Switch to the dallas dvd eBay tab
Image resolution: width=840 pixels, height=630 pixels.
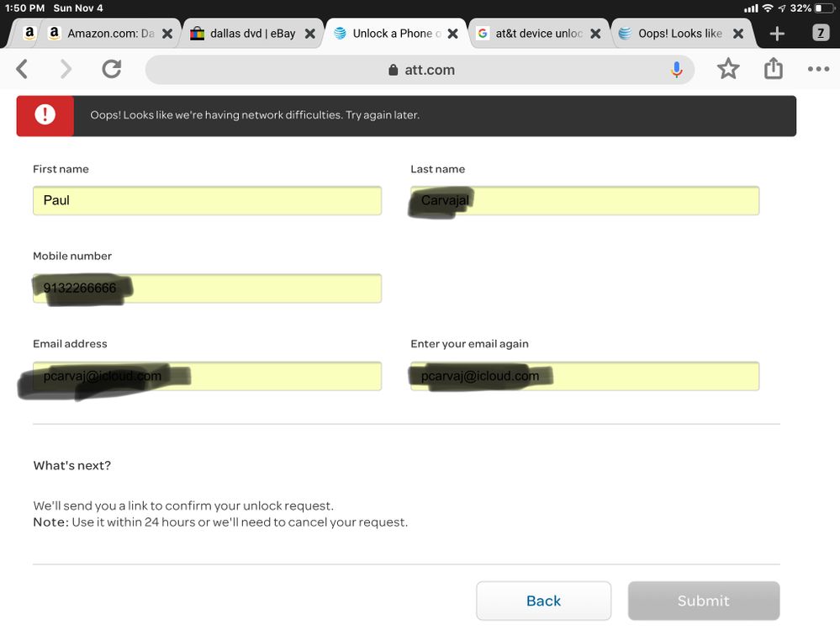[x=242, y=34]
